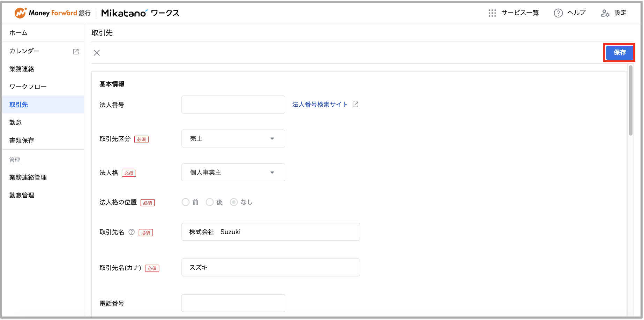Go to ホーム in the sidebar
Viewport: 644px width, 320px height.
43,33
